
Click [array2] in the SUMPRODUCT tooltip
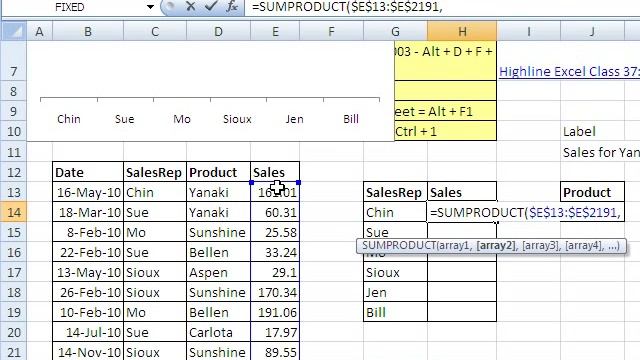[x=497, y=246]
